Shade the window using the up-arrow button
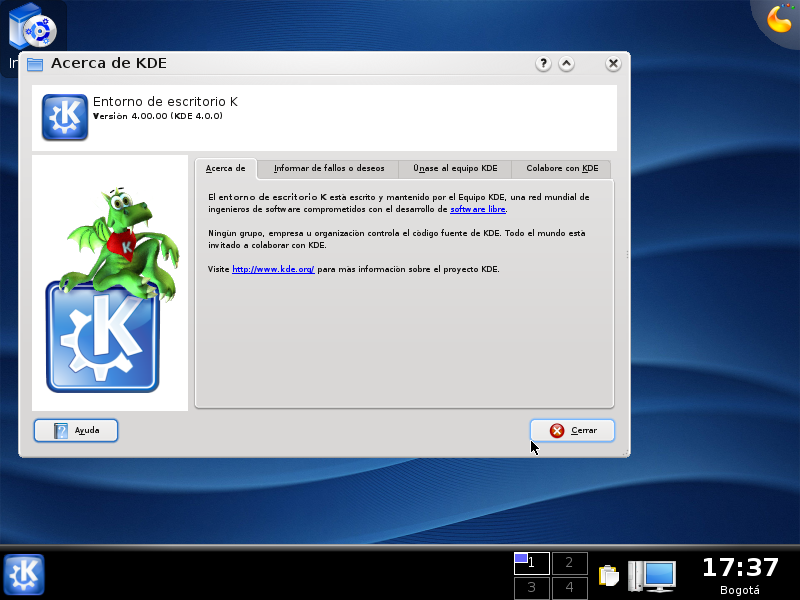800x600 pixels. [x=566, y=63]
